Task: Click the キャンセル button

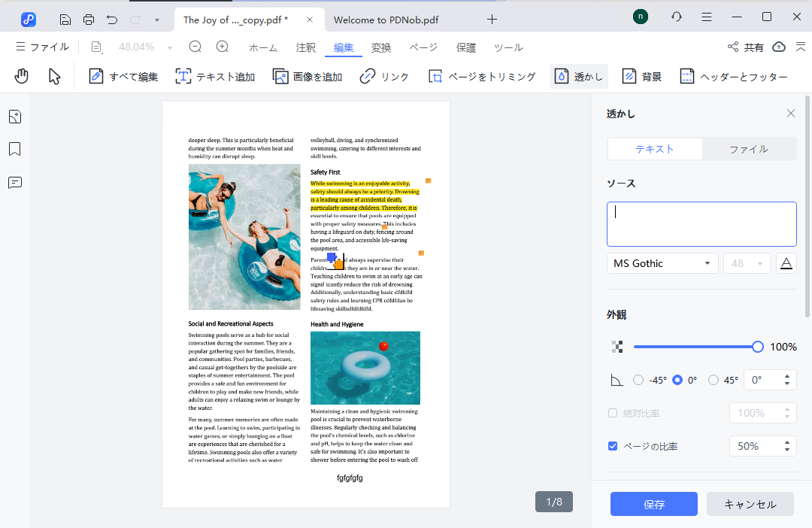Action: click(x=750, y=504)
